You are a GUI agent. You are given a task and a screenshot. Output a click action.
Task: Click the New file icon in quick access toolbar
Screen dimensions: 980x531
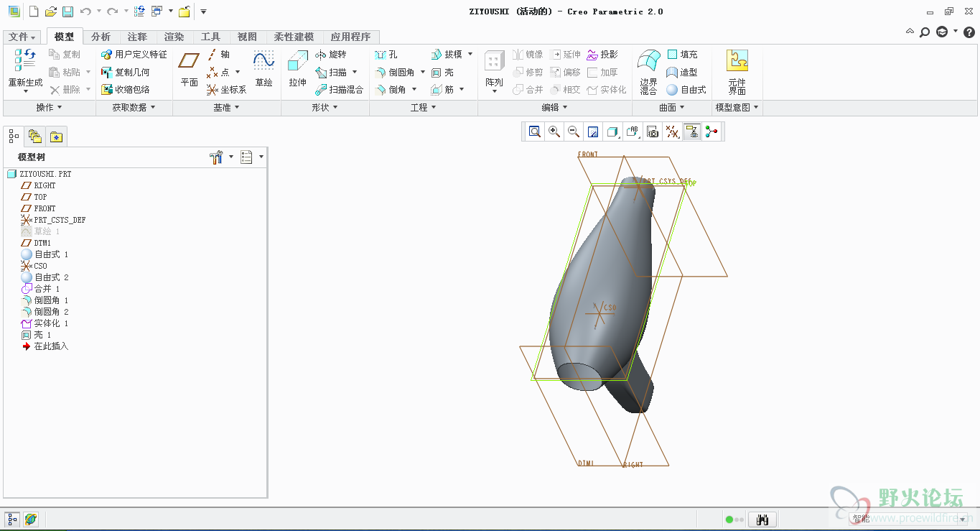(33, 11)
